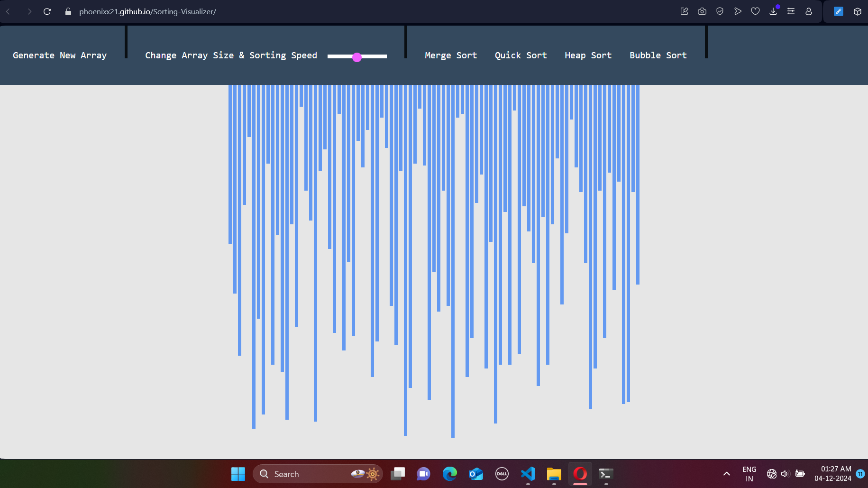Go back in browser history

click(x=8, y=11)
